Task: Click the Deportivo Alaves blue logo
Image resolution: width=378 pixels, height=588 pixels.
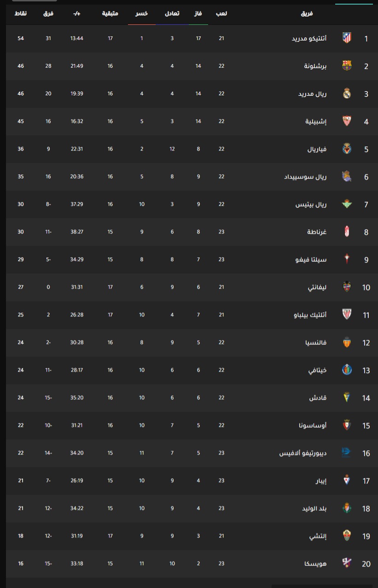Action: point(346,453)
